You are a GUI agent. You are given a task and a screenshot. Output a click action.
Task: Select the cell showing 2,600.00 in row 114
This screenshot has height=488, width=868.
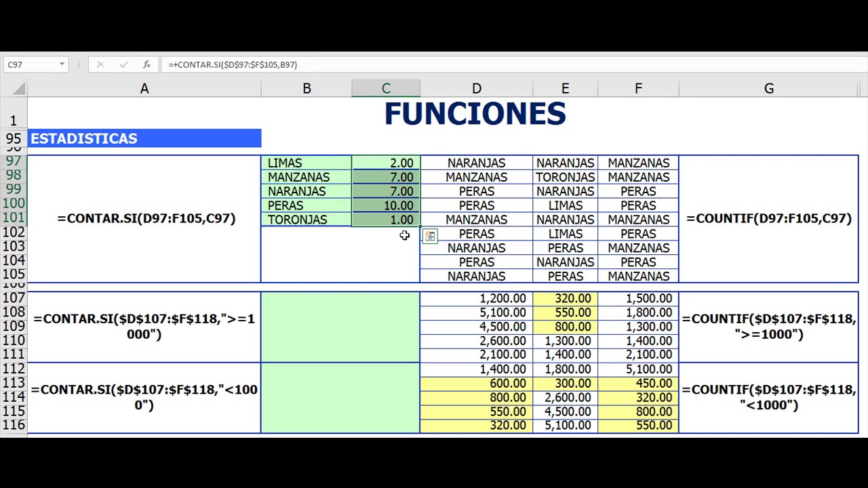tap(565, 397)
